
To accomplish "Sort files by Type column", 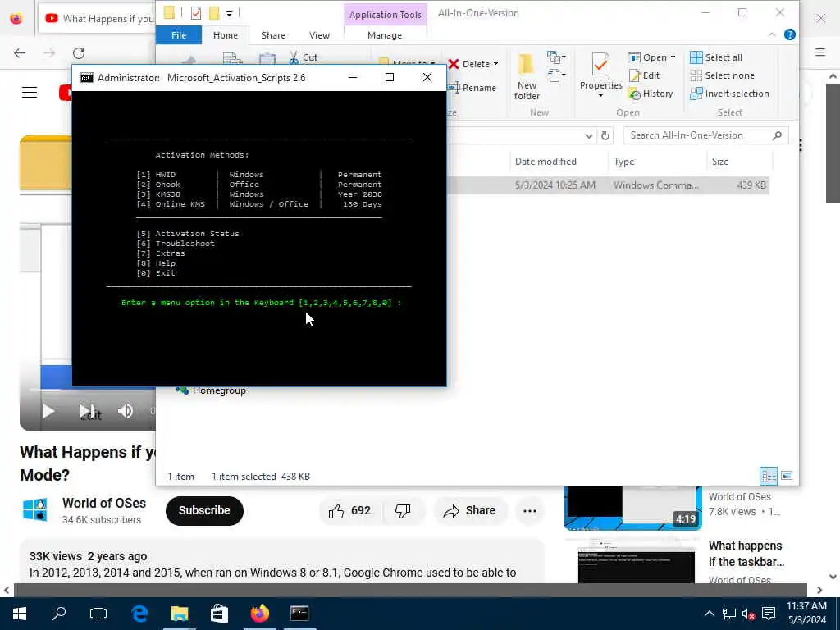I will pos(624,162).
